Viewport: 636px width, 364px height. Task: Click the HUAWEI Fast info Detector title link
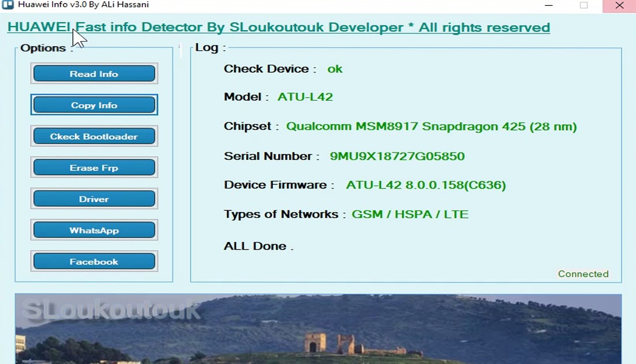point(279,27)
